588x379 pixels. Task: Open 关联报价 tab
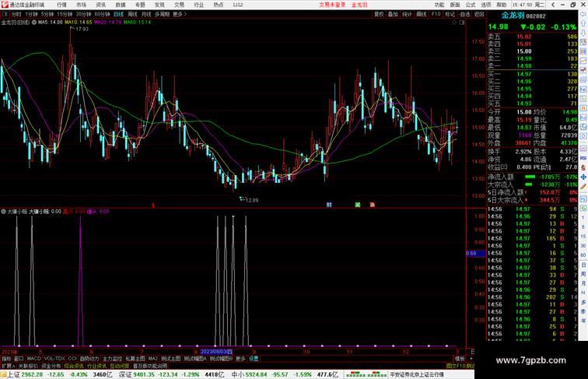pyautogui.click(x=28, y=366)
